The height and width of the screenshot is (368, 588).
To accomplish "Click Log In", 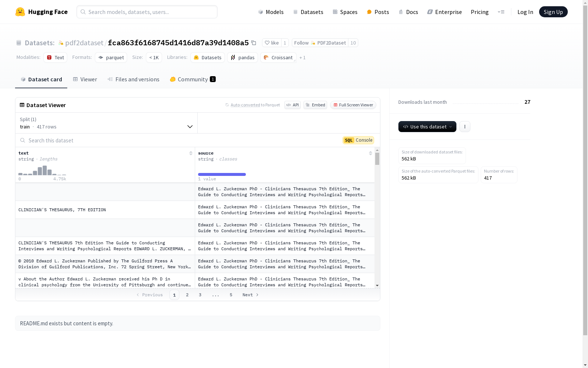I will pyautogui.click(x=525, y=12).
